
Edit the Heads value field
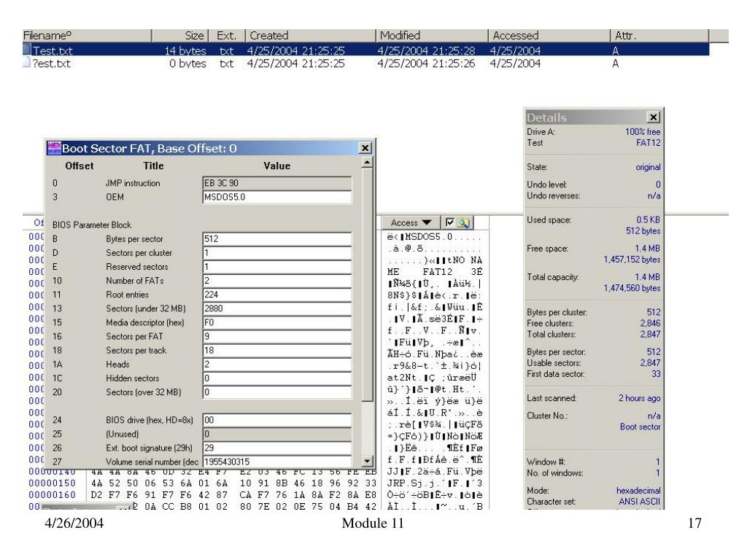pyautogui.click(x=276, y=365)
